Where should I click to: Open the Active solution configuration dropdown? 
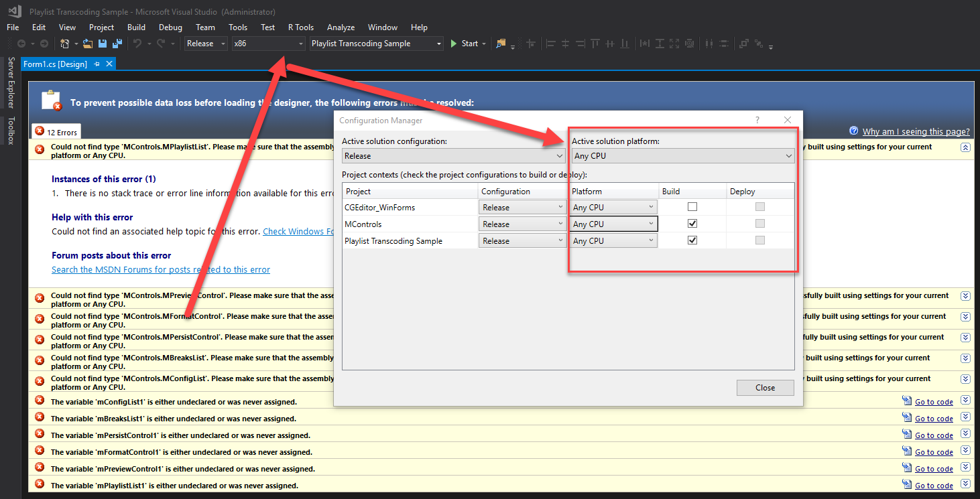point(454,155)
